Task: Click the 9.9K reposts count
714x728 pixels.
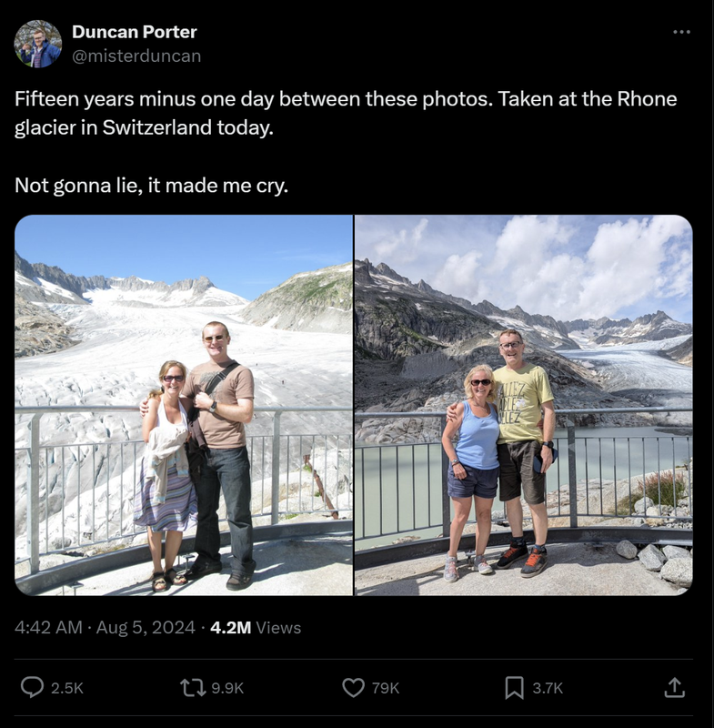Action: (227, 688)
